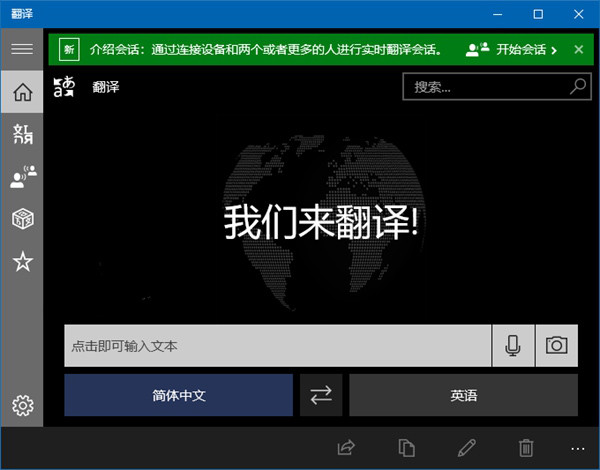The image size is (600, 470).
Task: Open the conversation mode sidebar icon
Action: [x=23, y=176]
